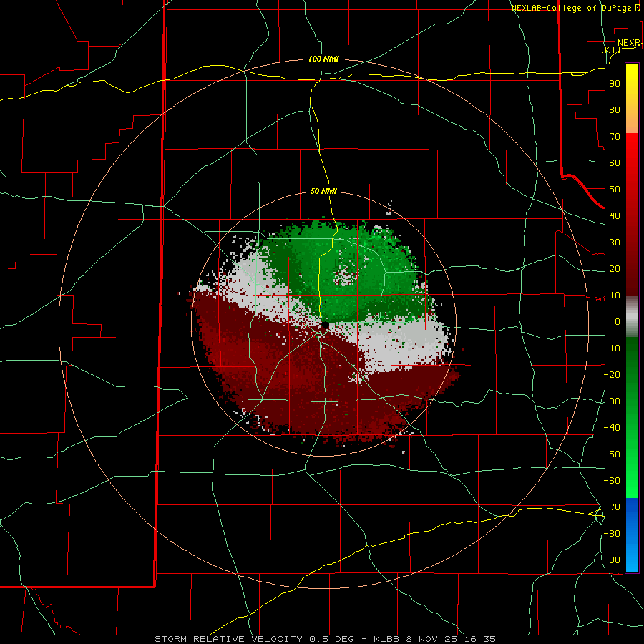Click the "70" value on the velocity scale

tap(615, 137)
